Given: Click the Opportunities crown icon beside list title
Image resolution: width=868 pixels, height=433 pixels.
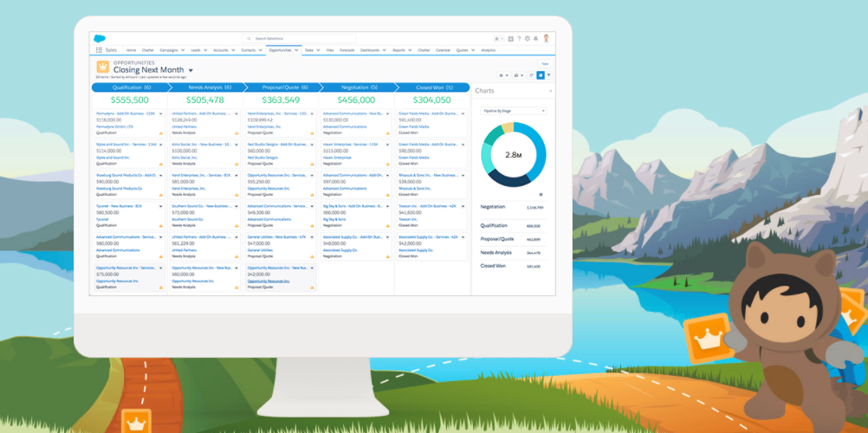Looking at the screenshot, I should (103, 67).
